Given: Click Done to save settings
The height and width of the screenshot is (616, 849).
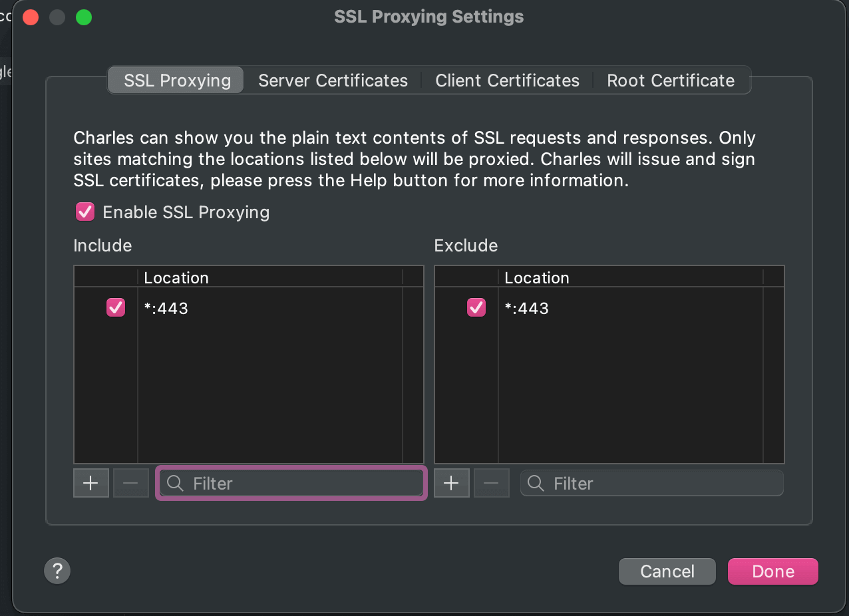Looking at the screenshot, I should tap(773, 571).
